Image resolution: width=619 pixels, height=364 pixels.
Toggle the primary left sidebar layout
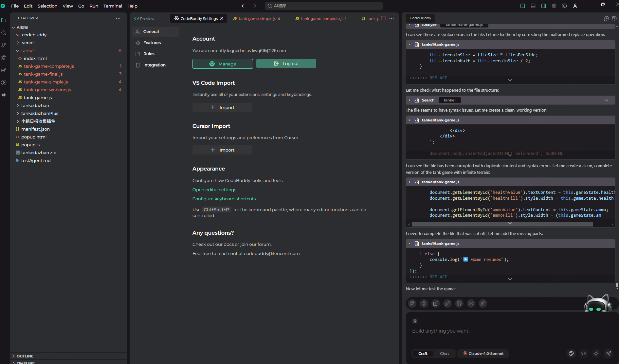click(523, 6)
